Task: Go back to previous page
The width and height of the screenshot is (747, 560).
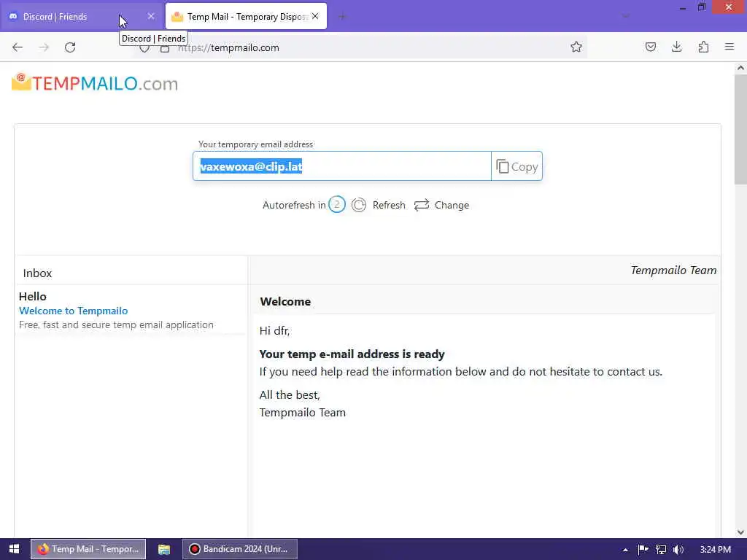Action: point(18,47)
